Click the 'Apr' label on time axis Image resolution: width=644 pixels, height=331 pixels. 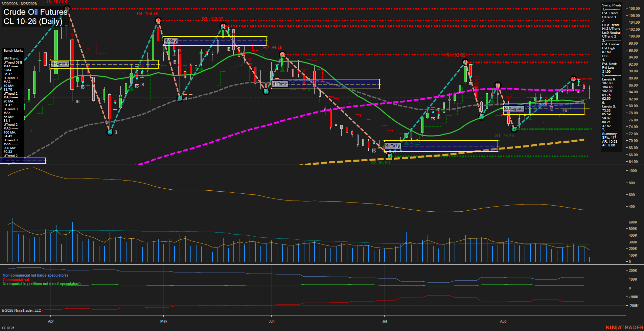pos(51,321)
